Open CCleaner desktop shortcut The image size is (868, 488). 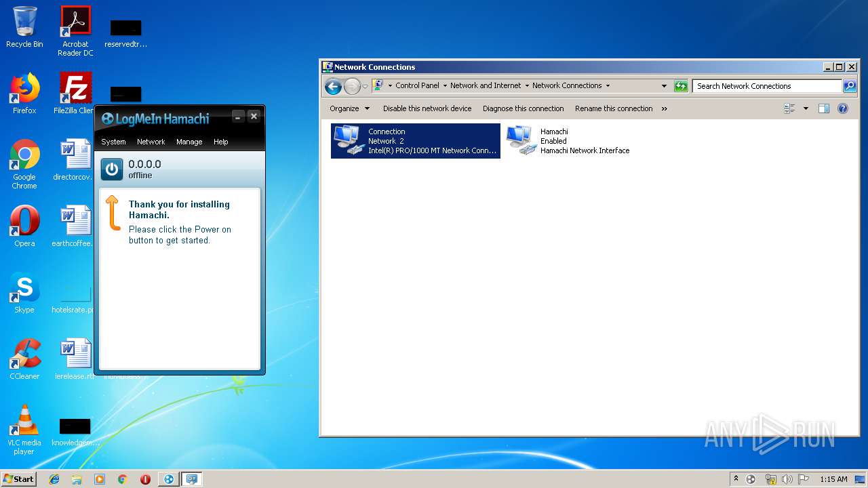click(24, 359)
